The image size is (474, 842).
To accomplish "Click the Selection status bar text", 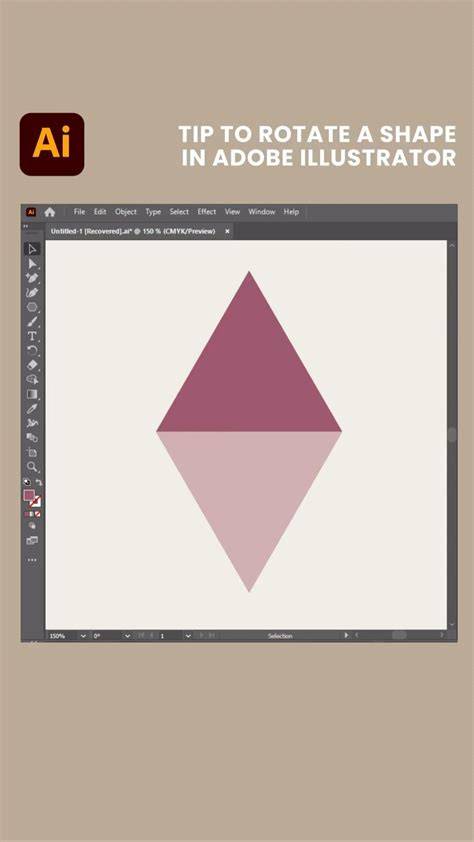I will [x=280, y=636].
